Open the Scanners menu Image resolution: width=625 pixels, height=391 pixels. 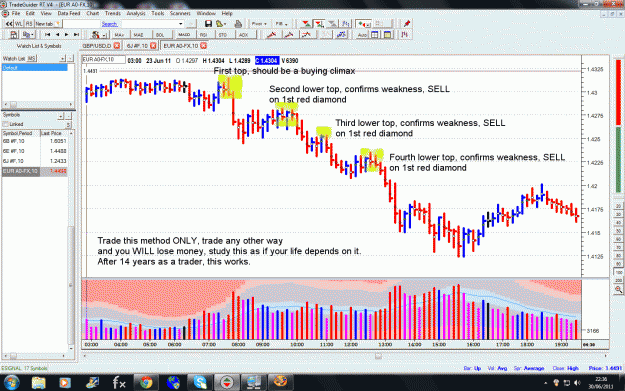(x=180, y=13)
